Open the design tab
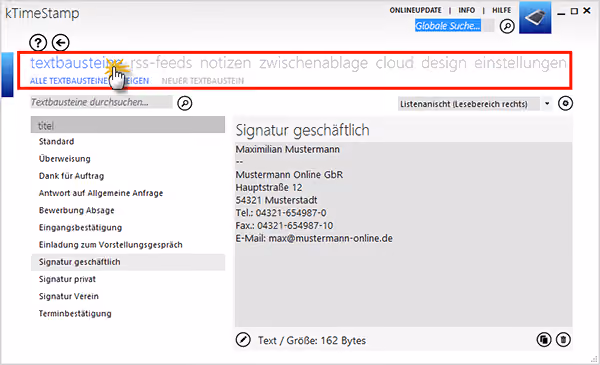This screenshot has height=365, width=600. pyautogui.click(x=444, y=63)
